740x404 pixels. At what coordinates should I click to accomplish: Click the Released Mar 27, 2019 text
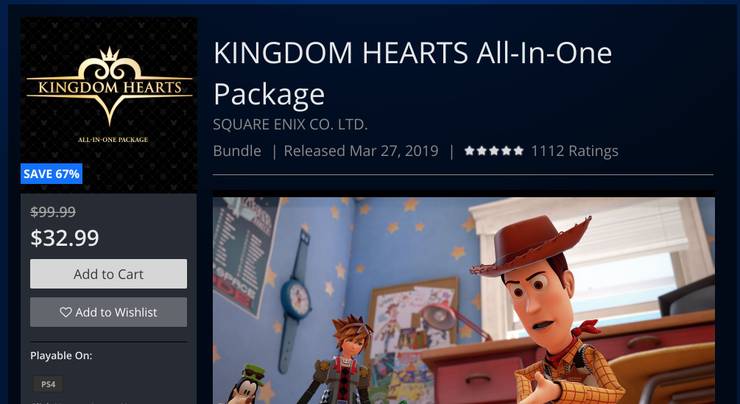click(x=361, y=151)
